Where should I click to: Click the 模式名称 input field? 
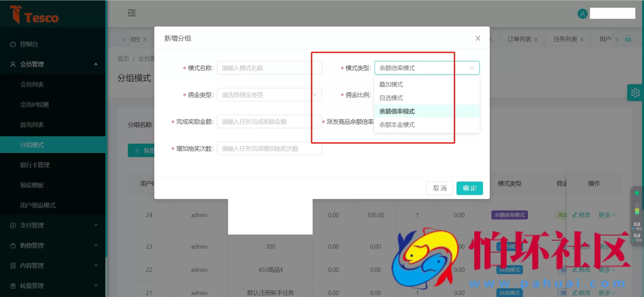pos(269,68)
